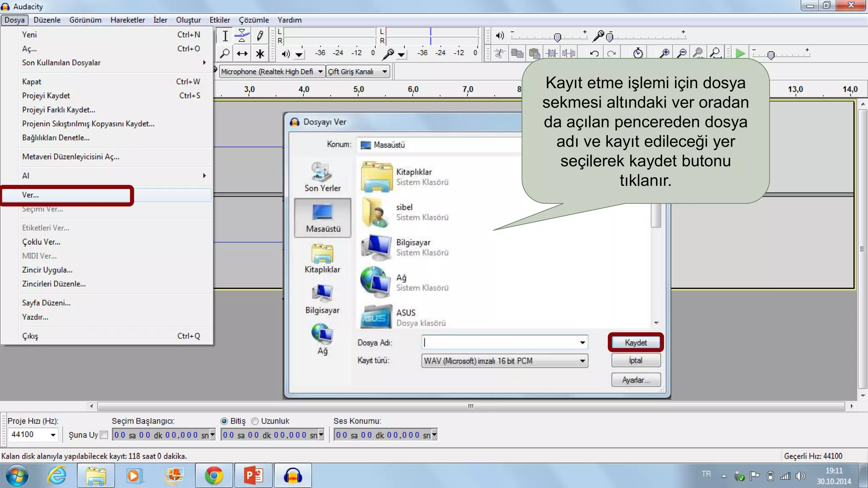The height and width of the screenshot is (488, 868).
Task: Click the Kaydet button
Action: coord(636,343)
